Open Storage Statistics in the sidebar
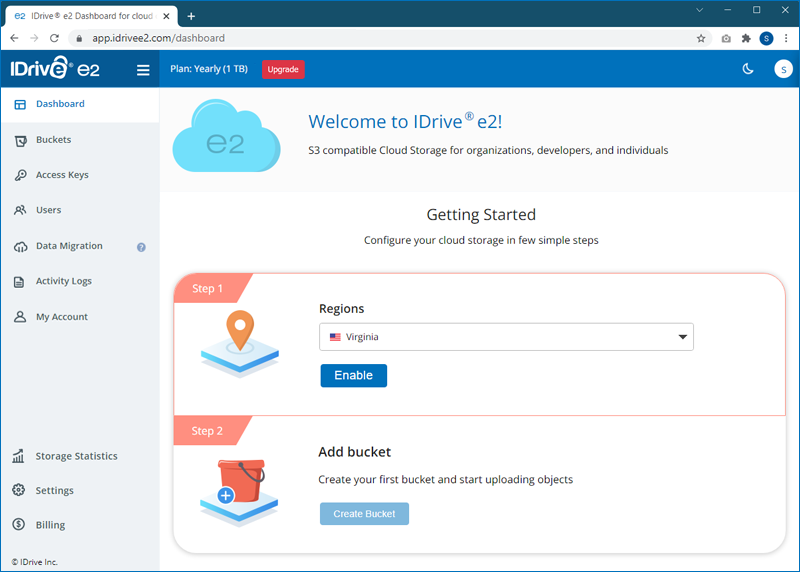800x572 pixels. 80,456
